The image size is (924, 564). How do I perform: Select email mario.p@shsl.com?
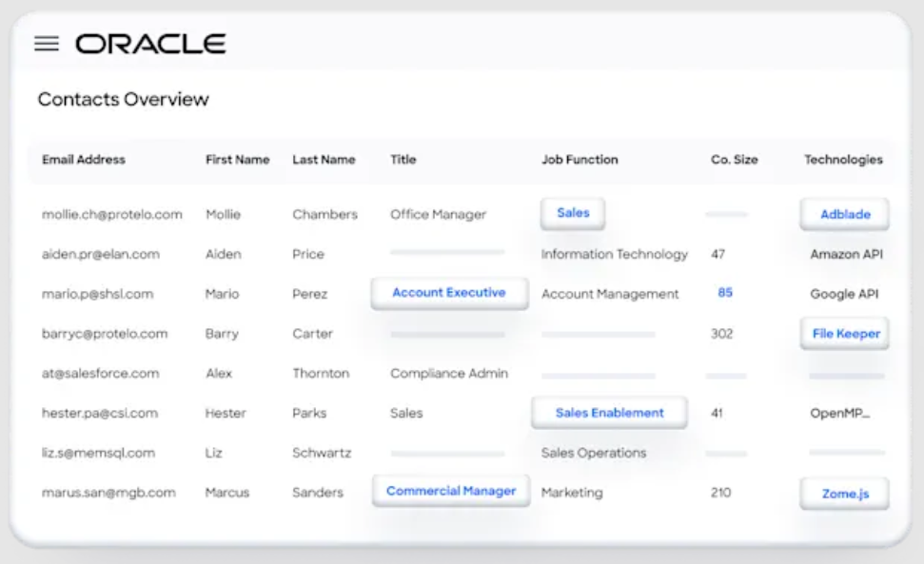[97, 294]
